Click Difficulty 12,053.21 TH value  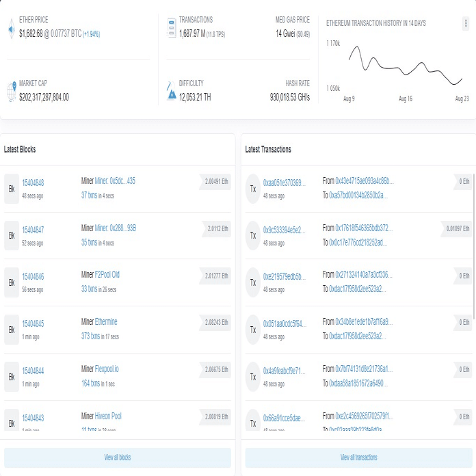tap(195, 97)
